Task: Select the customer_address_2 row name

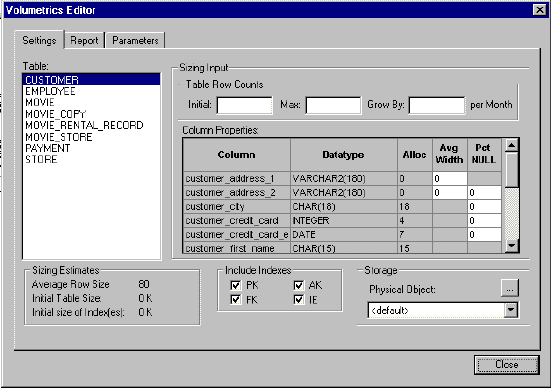Action: coord(236,193)
